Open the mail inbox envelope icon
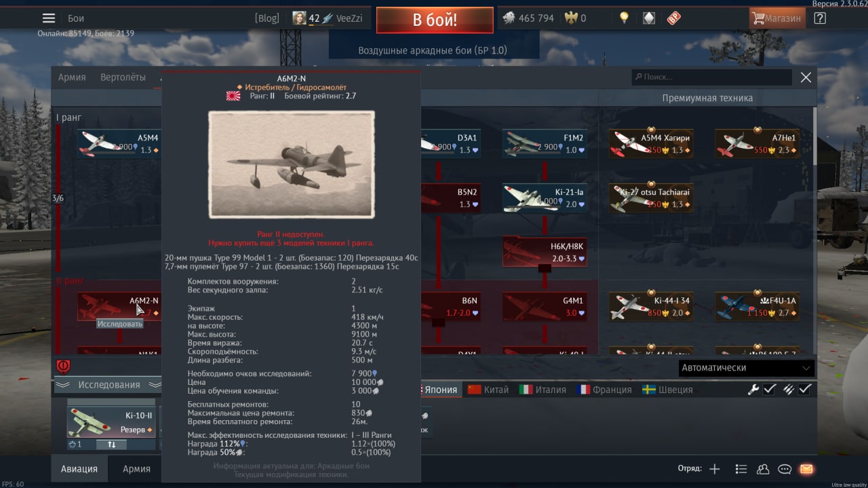The image size is (868, 488). (x=806, y=469)
